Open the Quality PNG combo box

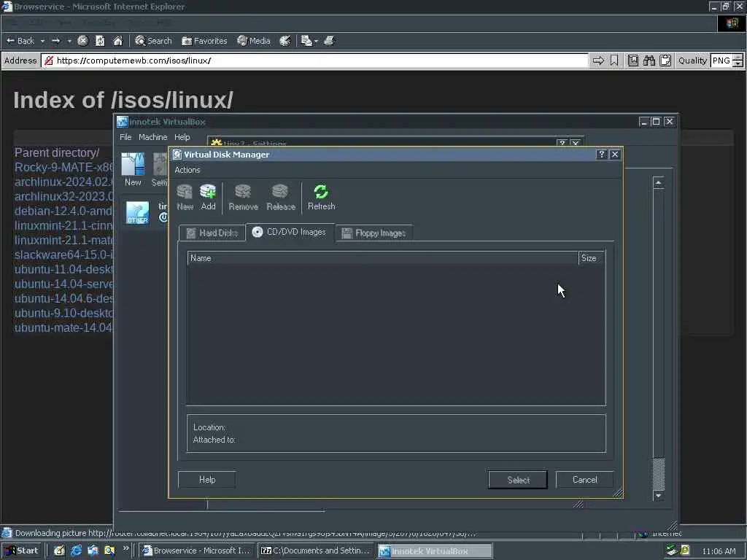pyautogui.click(x=727, y=61)
